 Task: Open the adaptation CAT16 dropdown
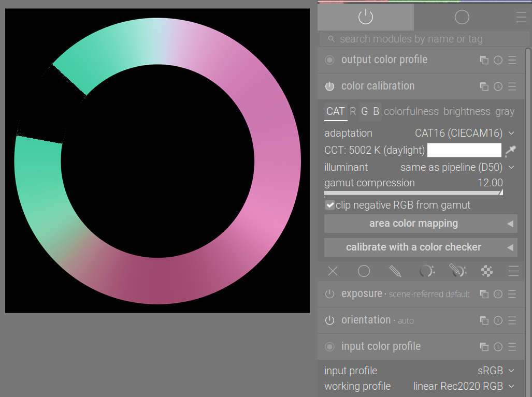click(465, 133)
